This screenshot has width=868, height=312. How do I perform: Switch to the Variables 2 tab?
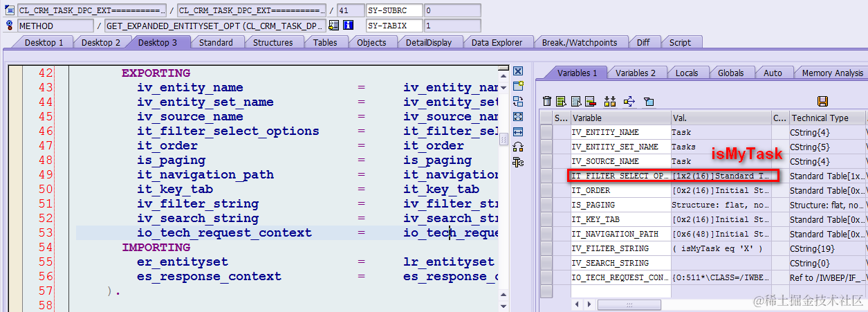pos(636,73)
